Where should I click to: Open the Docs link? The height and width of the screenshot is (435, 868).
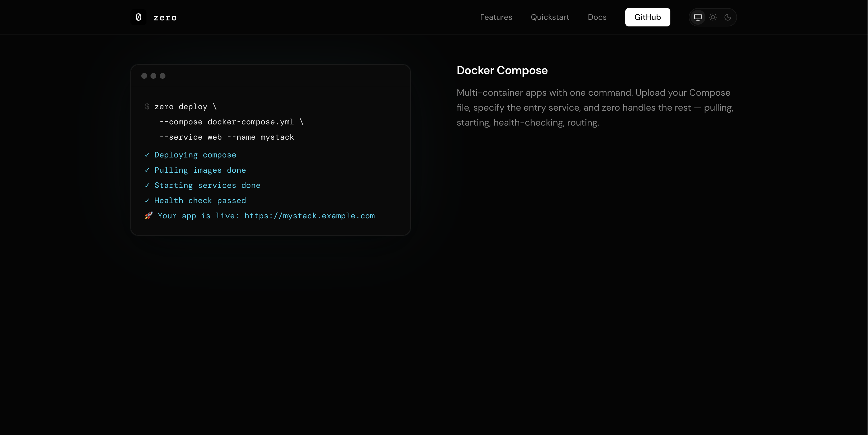(597, 17)
